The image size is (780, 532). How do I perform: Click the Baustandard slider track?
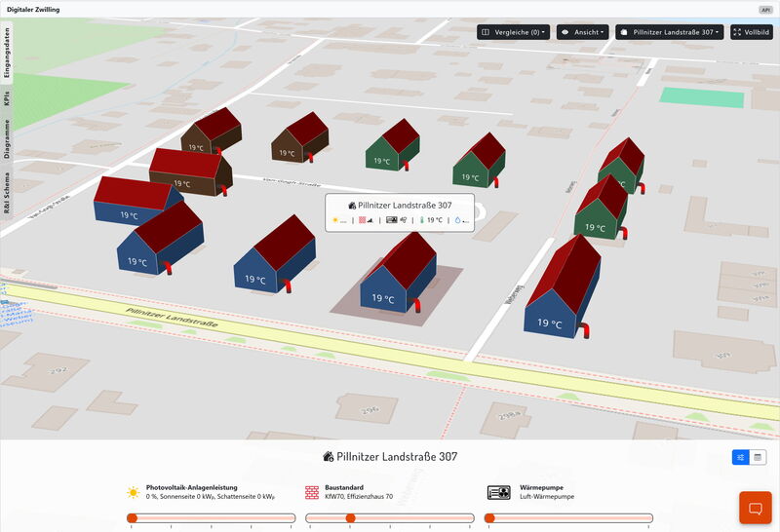tap(390, 518)
